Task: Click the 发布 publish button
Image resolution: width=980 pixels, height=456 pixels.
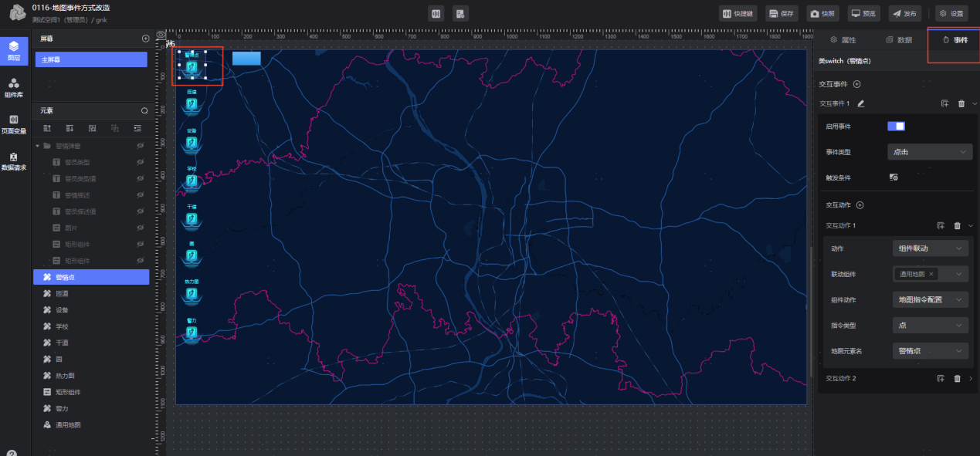Action: pyautogui.click(x=904, y=13)
